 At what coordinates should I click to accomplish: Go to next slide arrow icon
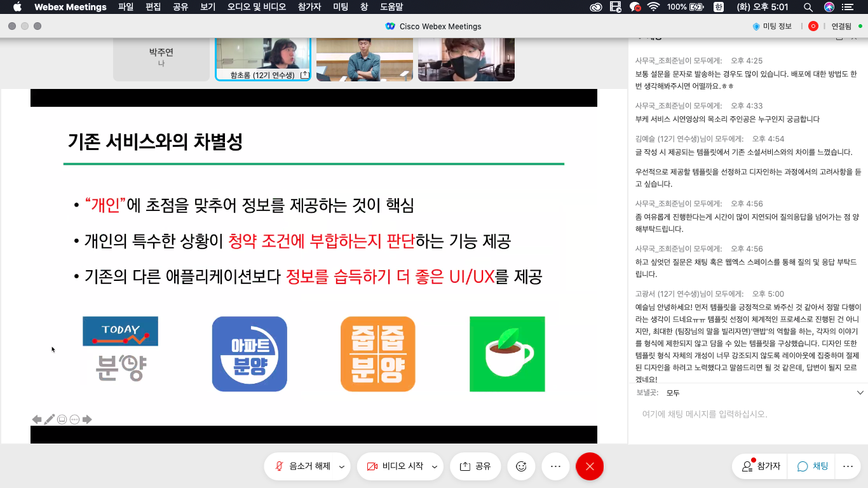coord(87,419)
